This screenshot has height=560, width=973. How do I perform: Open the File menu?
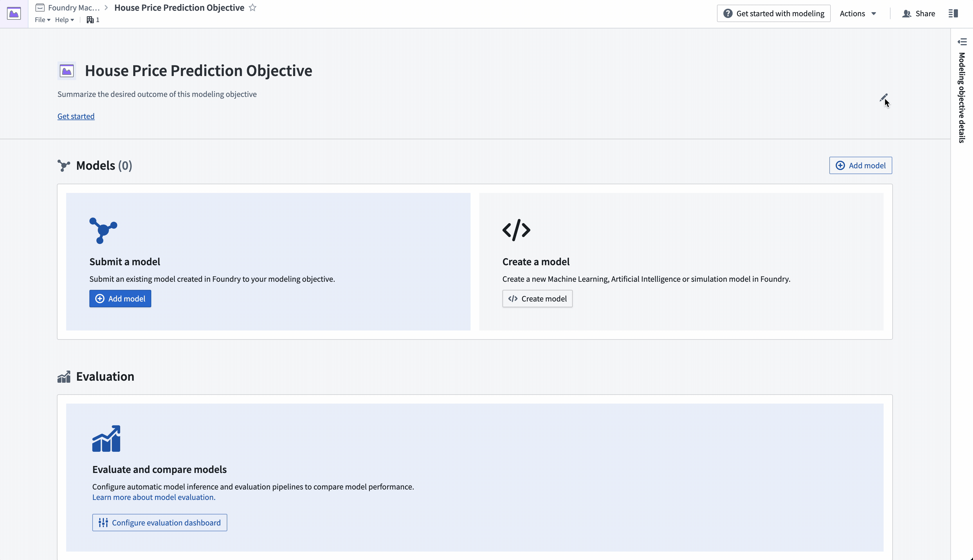coord(42,20)
